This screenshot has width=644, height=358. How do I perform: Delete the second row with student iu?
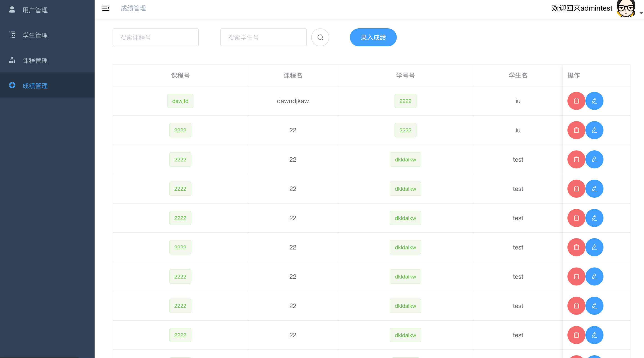click(x=576, y=130)
